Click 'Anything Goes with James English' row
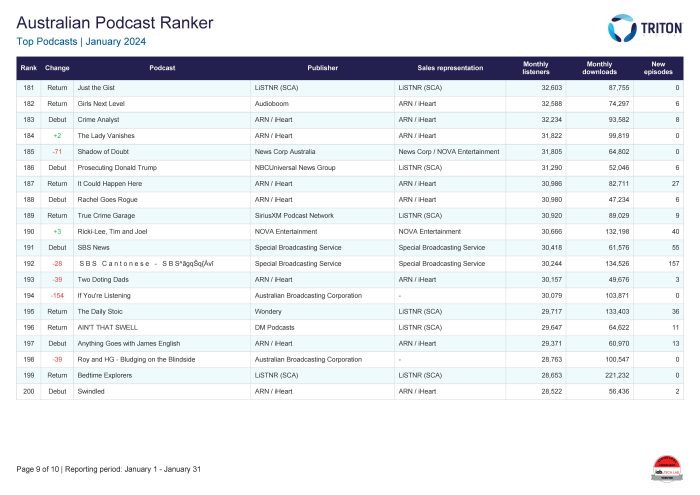700x495 pixels. click(x=350, y=344)
